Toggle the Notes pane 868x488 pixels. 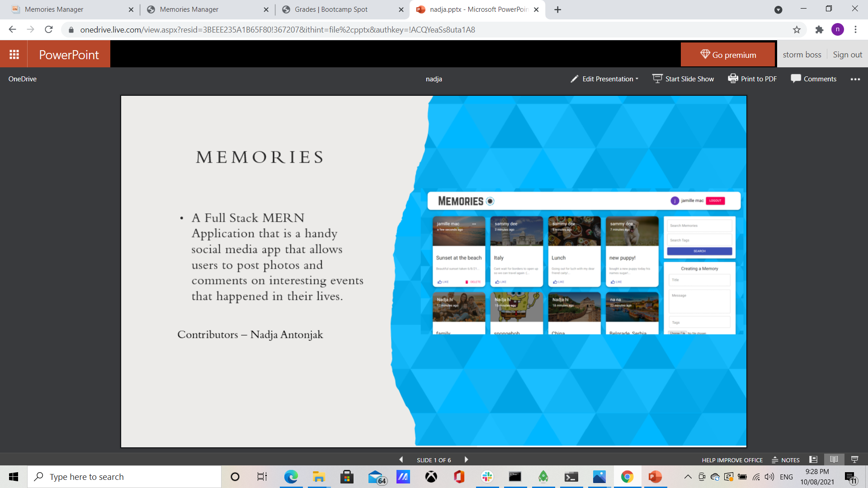coord(786,460)
